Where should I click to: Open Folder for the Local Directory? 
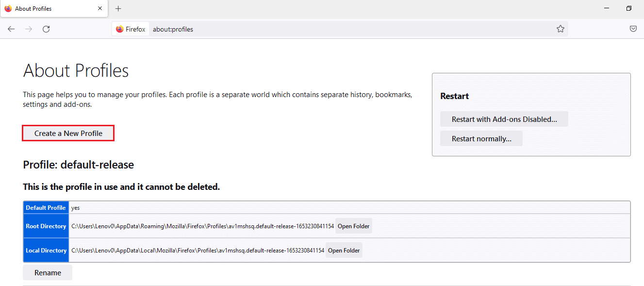[344, 250]
